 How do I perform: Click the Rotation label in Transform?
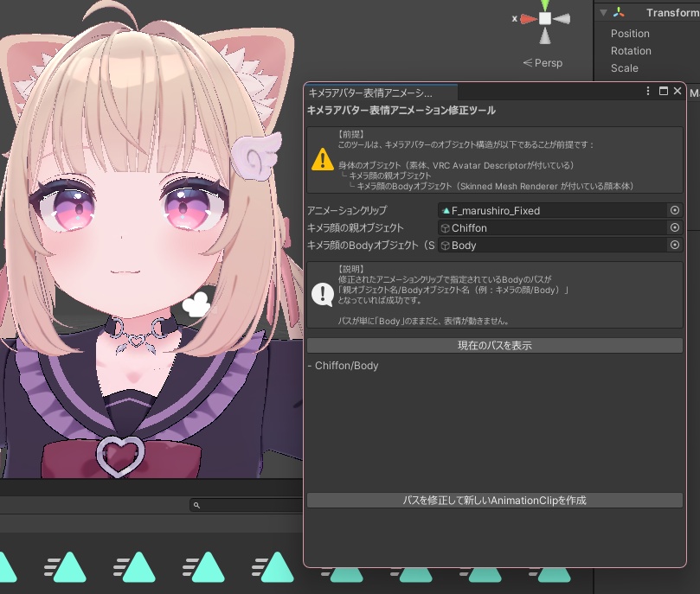(x=631, y=51)
